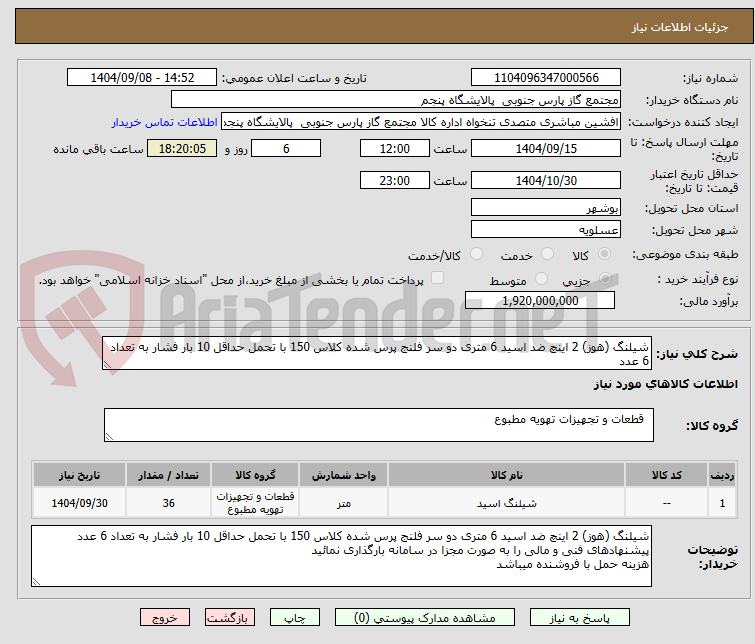The height and width of the screenshot is (644, 755).
Task: Click the شرح کلی نیاز description textarea
Action: (x=377, y=354)
